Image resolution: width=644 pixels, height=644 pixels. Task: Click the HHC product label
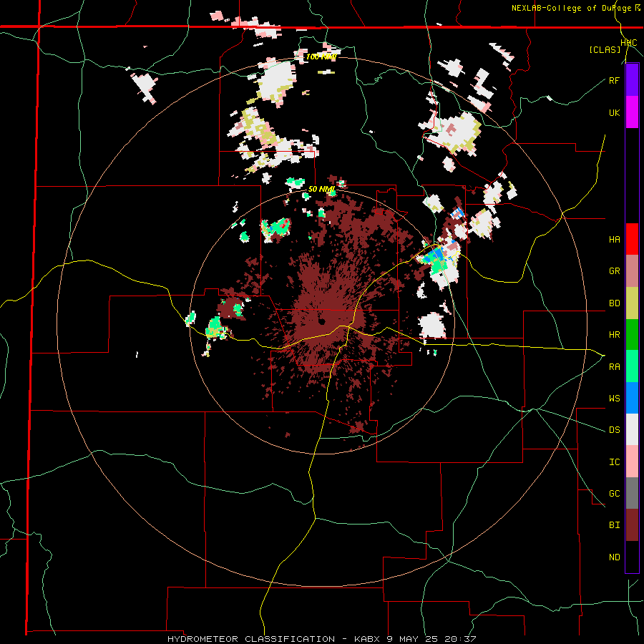pos(629,43)
